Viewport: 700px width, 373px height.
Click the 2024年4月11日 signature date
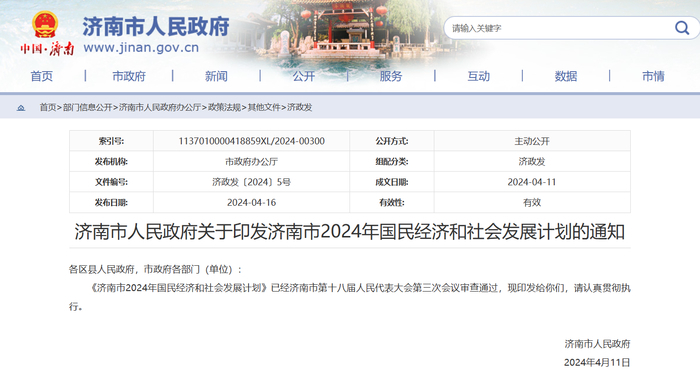pos(597,362)
